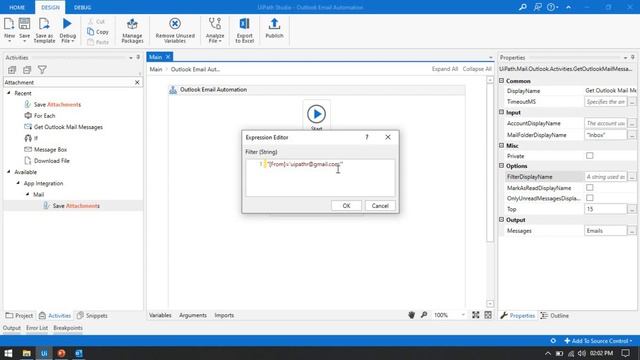Image resolution: width=640 pixels, height=360 pixels.
Task: Switch to Snippets panel tab
Action: (x=93, y=316)
